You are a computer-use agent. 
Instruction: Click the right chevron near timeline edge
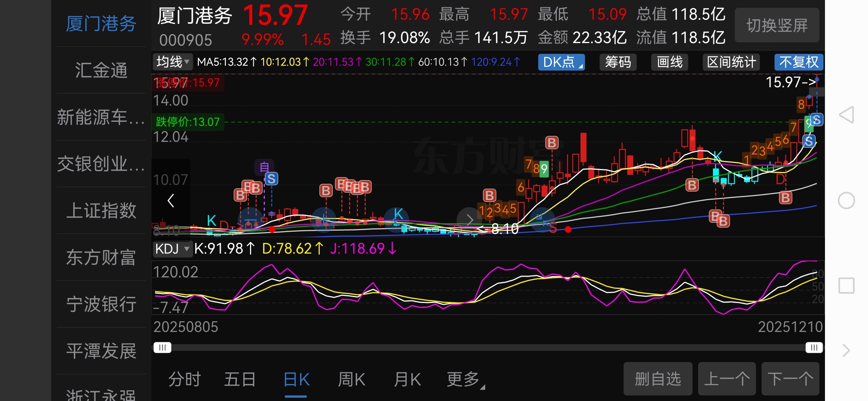point(846,350)
